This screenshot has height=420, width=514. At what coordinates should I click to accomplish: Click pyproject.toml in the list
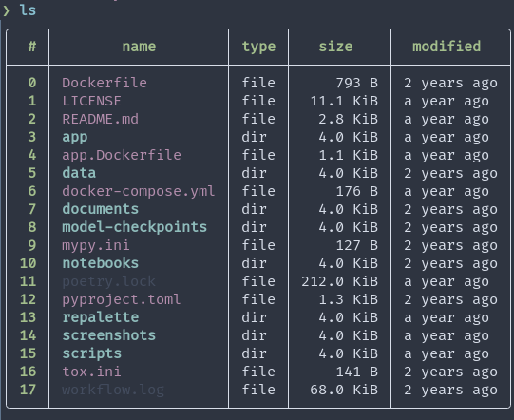(122, 299)
